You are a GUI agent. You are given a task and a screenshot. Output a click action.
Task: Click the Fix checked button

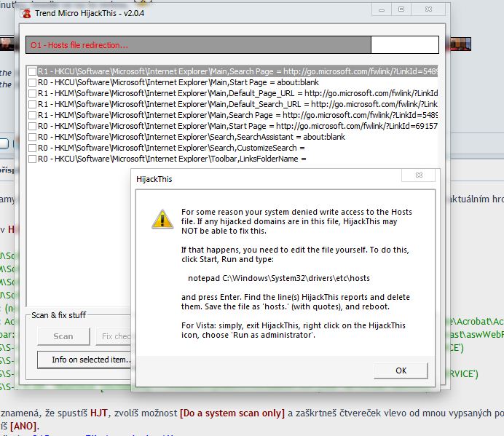(x=113, y=336)
